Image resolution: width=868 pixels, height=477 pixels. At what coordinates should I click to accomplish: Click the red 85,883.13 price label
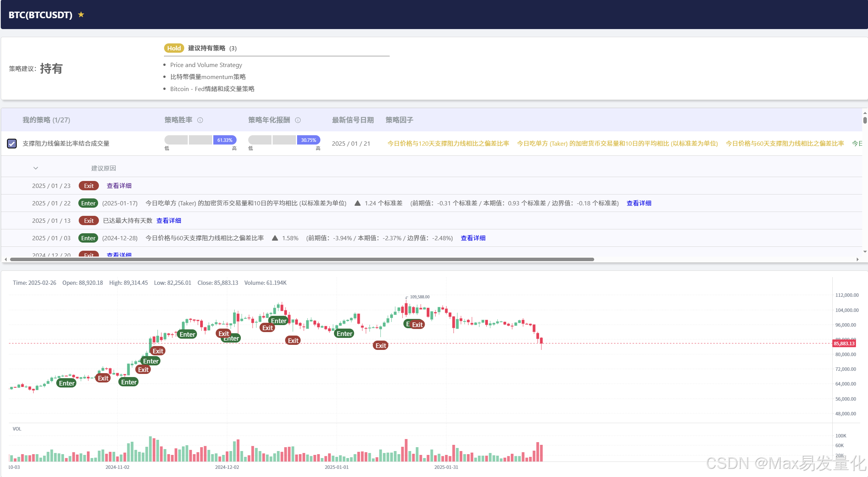[844, 343]
